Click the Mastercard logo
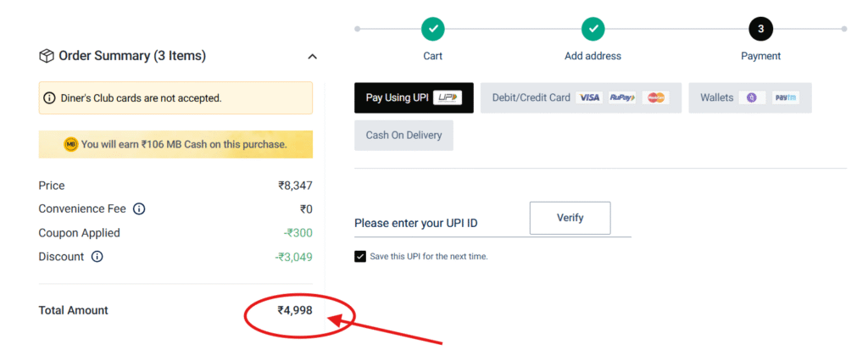 pos(656,98)
